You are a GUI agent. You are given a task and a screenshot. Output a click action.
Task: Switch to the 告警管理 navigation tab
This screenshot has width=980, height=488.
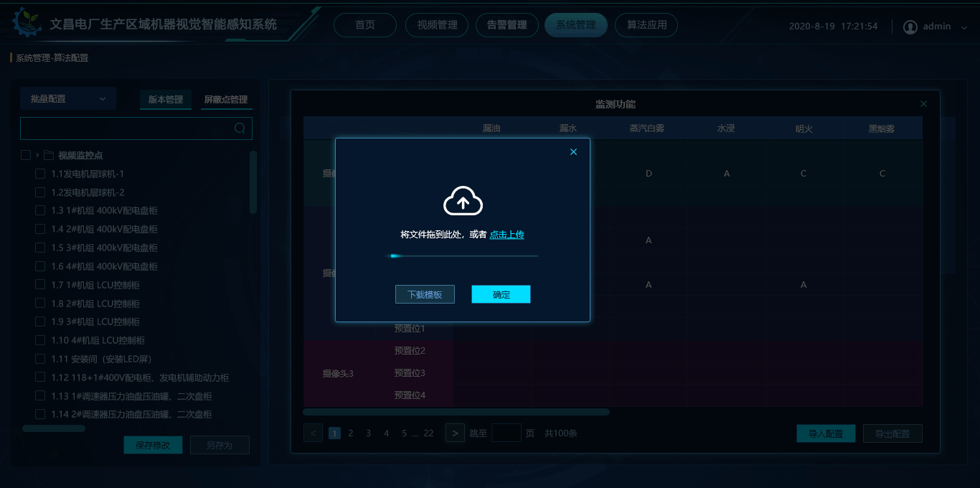(x=507, y=24)
